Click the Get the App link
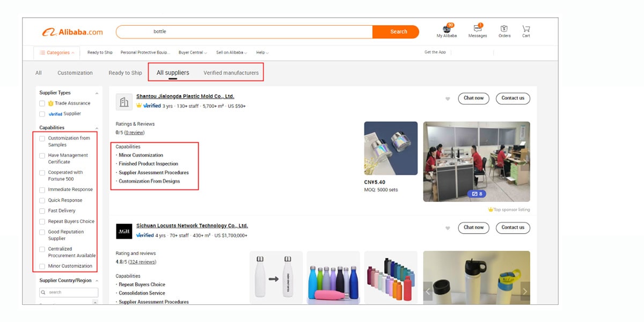 coord(435,52)
